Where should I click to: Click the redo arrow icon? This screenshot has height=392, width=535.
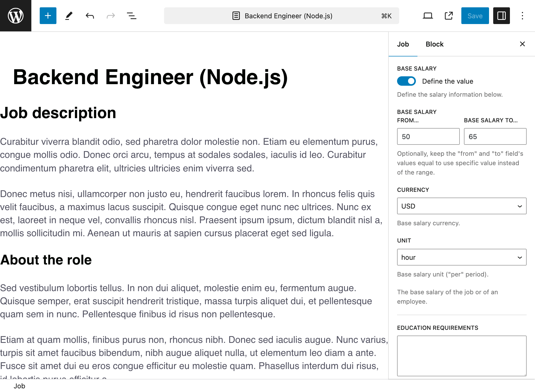[110, 16]
